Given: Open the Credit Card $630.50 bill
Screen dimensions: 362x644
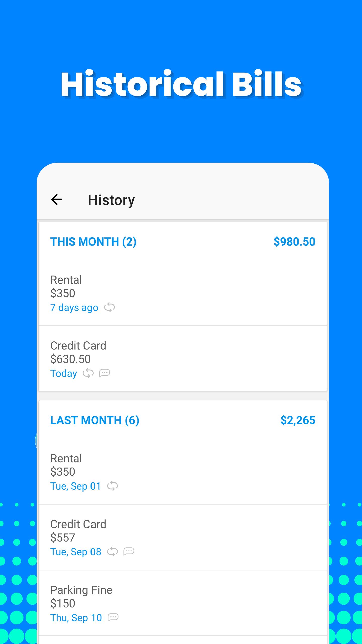Looking at the screenshot, I should point(183,359).
